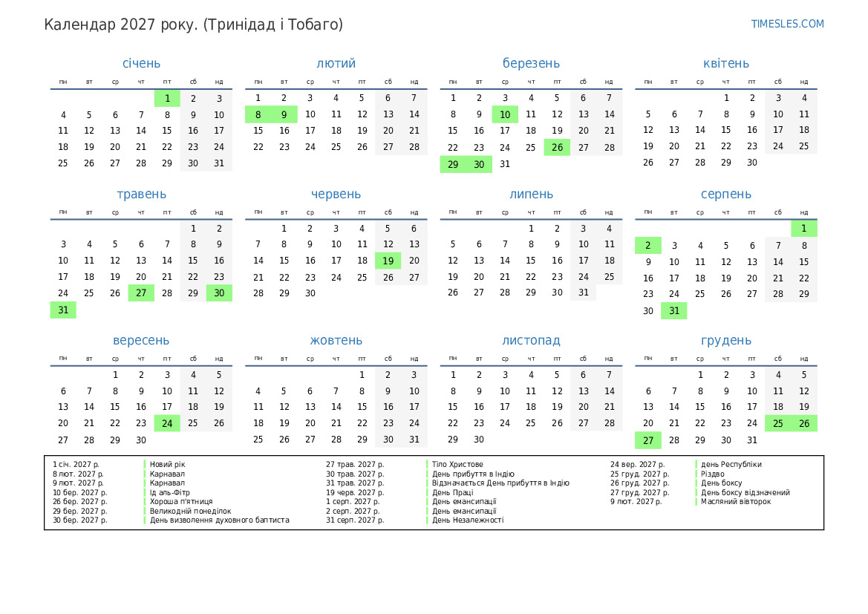Select December 25 in the грудень calendar
The width and height of the screenshot is (868, 614).
777,423
